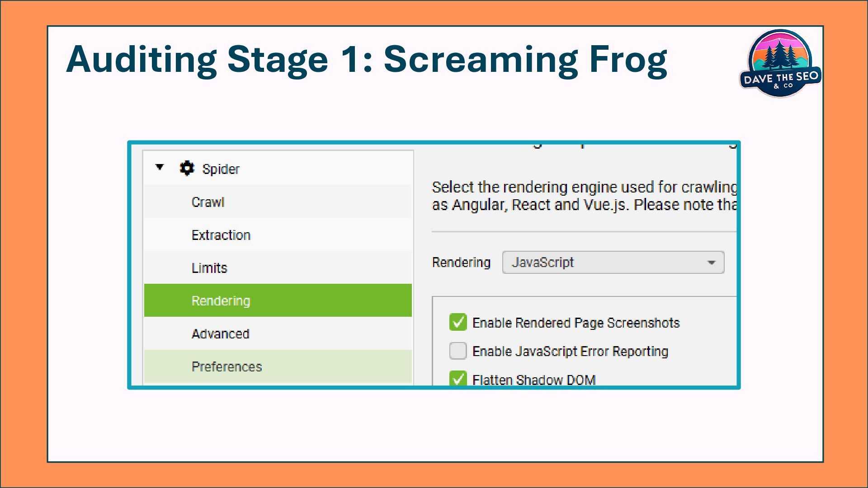Click the Enable Rendered Page Screenshots label
This screenshot has height=488, width=868.
point(576,323)
